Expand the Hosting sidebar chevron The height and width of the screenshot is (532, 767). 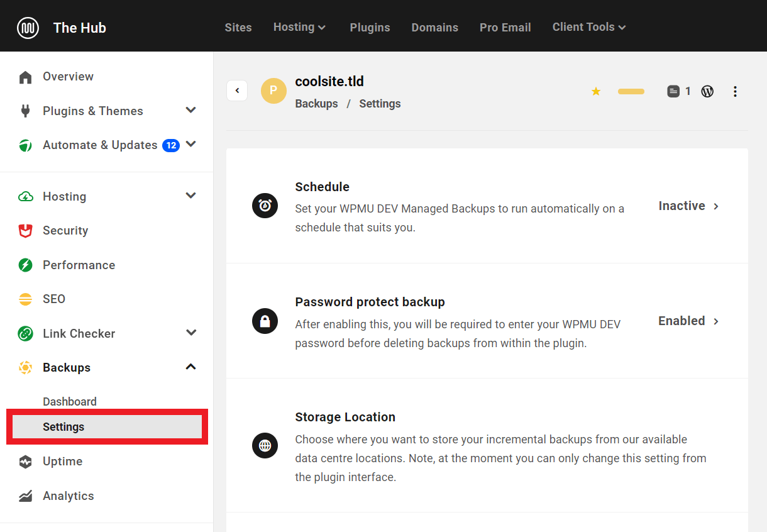tap(191, 196)
